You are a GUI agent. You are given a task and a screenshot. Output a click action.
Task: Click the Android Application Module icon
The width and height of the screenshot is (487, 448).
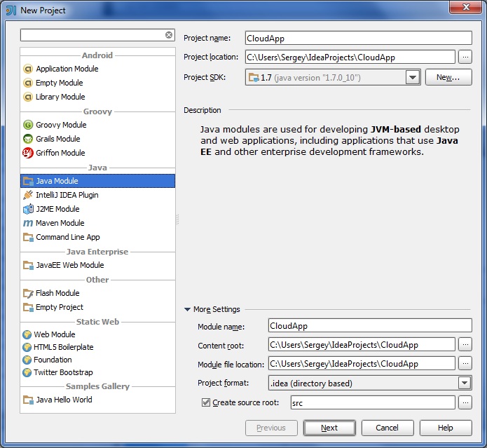point(28,69)
